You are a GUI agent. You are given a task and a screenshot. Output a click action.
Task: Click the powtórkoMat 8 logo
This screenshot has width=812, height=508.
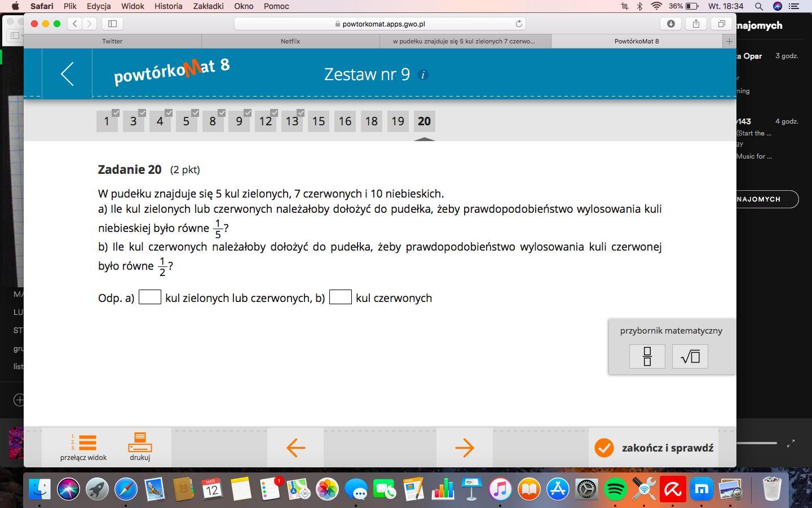pyautogui.click(x=171, y=71)
